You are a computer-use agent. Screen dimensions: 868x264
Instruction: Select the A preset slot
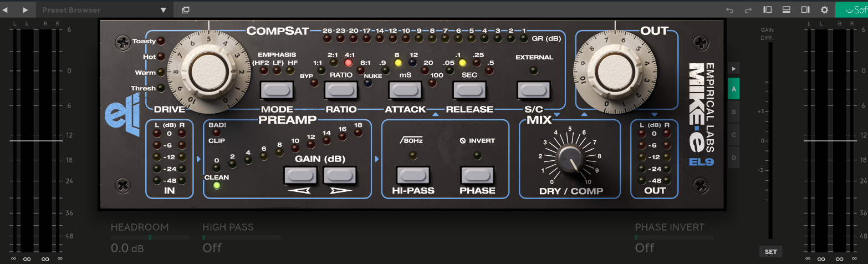point(734,89)
